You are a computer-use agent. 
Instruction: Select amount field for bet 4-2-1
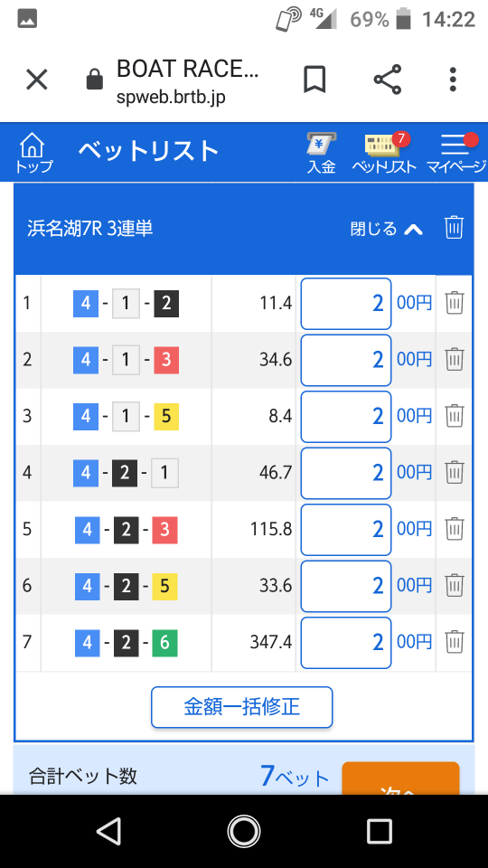click(346, 473)
